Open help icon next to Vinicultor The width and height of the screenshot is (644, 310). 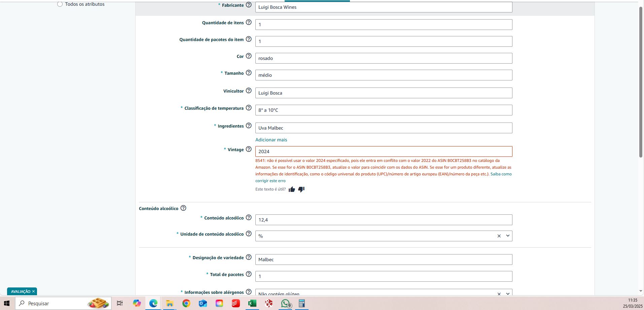coord(249,91)
